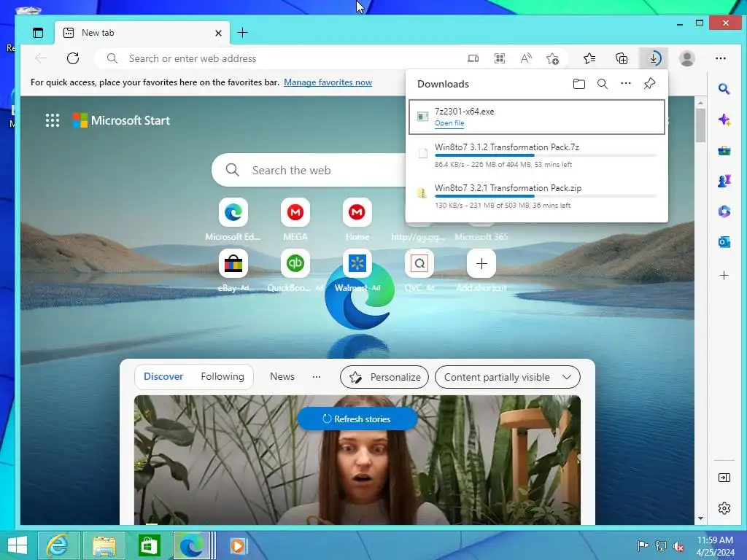Select the New tab tab
The image size is (747, 560).
(142, 33)
